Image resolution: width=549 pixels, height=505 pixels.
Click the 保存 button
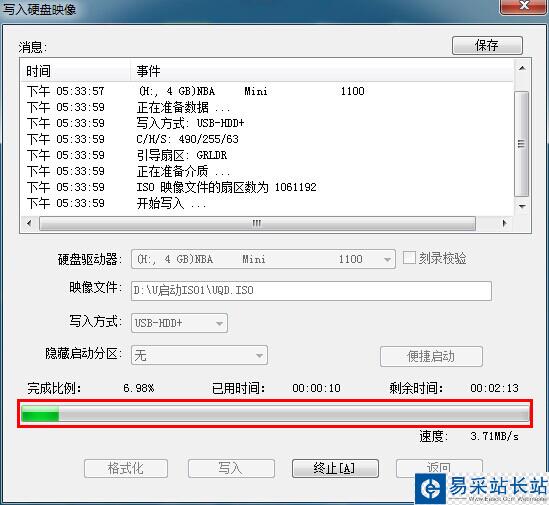(x=487, y=46)
